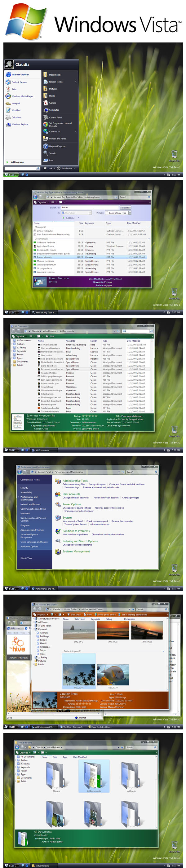The height and width of the screenshot is (868, 186).
Task: Click Order prints online in the toolbar
Action: pos(105,614)
